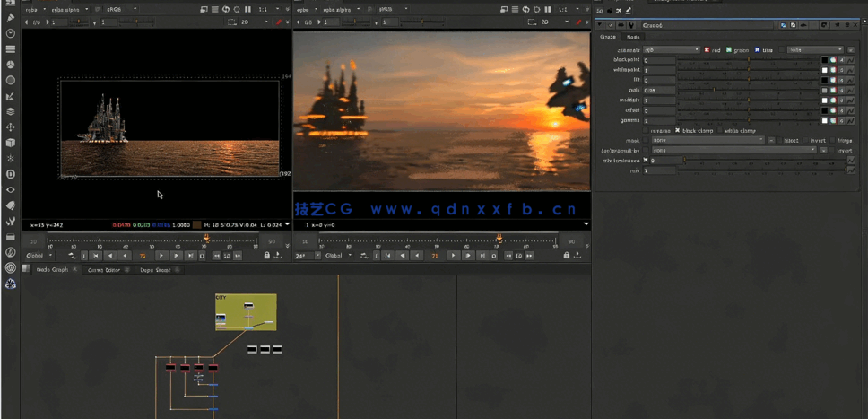Viewport: 868px width, 419px height.
Task: Open the channels rgb dropdown in Grade panel
Action: (672, 50)
